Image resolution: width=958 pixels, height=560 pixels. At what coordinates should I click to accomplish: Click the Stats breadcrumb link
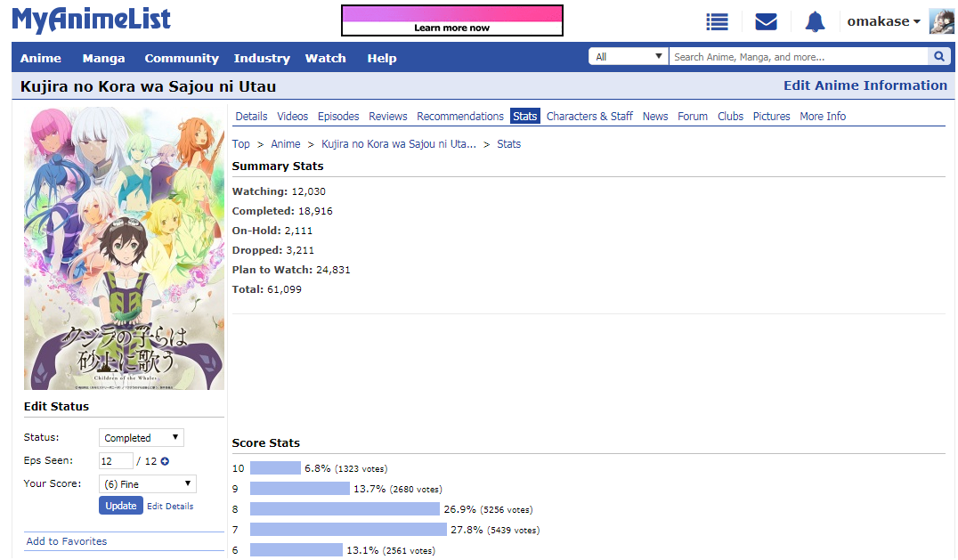coord(508,144)
